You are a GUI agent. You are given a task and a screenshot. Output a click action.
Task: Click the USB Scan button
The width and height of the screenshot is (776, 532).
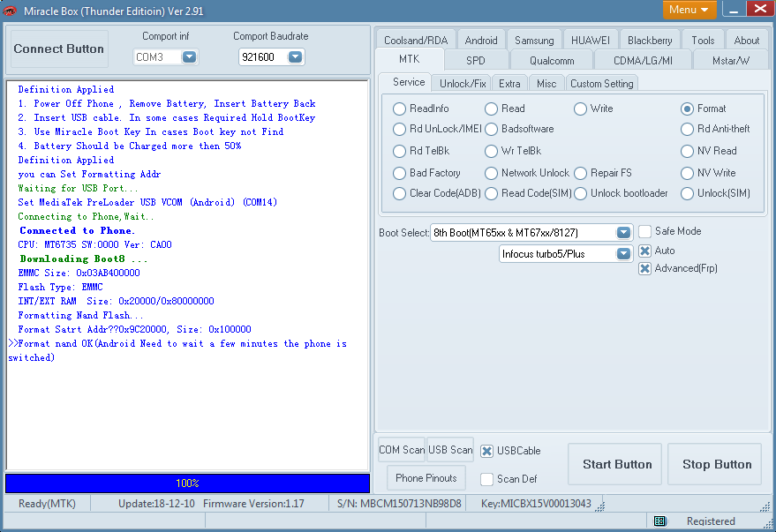[450, 449]
